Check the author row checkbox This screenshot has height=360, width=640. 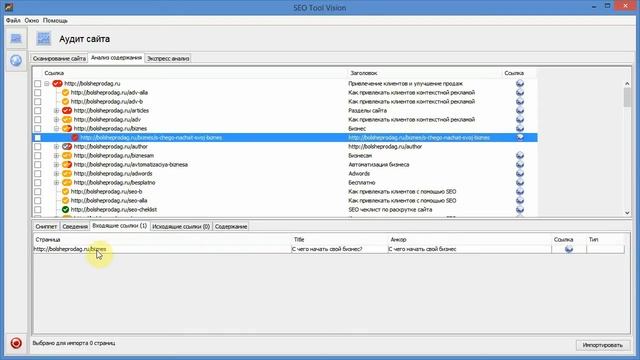click(x=38, y=147)
